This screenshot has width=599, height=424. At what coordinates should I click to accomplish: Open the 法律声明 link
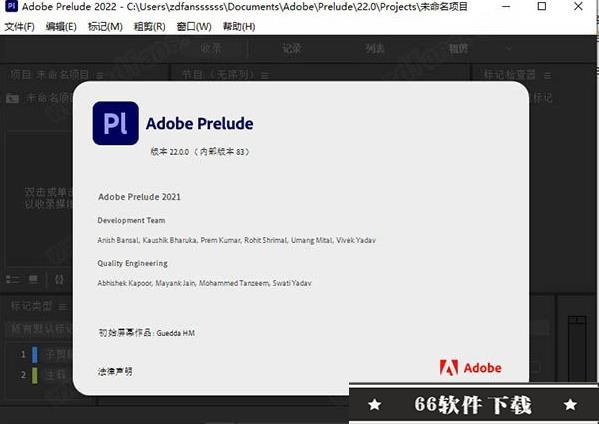coord(115,371)
